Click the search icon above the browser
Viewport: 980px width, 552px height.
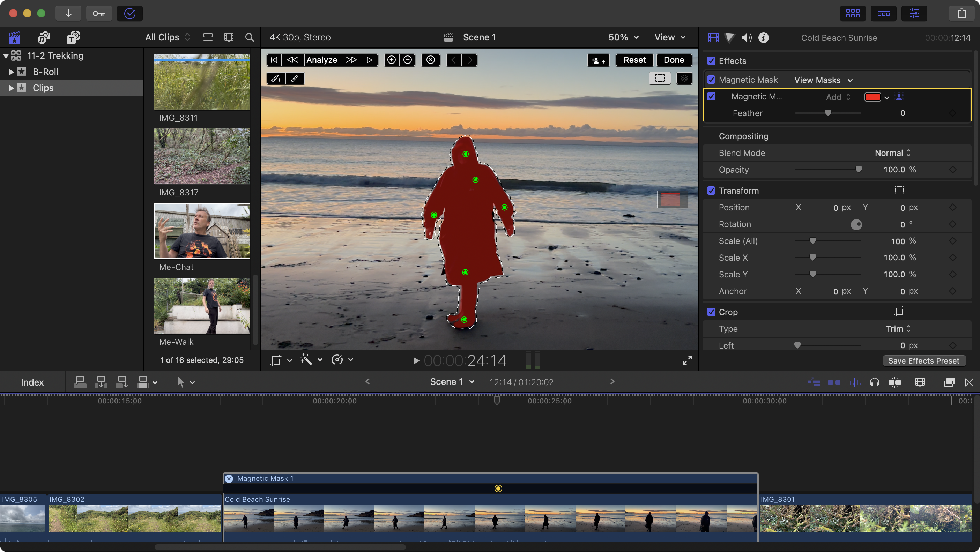[250, 38]
